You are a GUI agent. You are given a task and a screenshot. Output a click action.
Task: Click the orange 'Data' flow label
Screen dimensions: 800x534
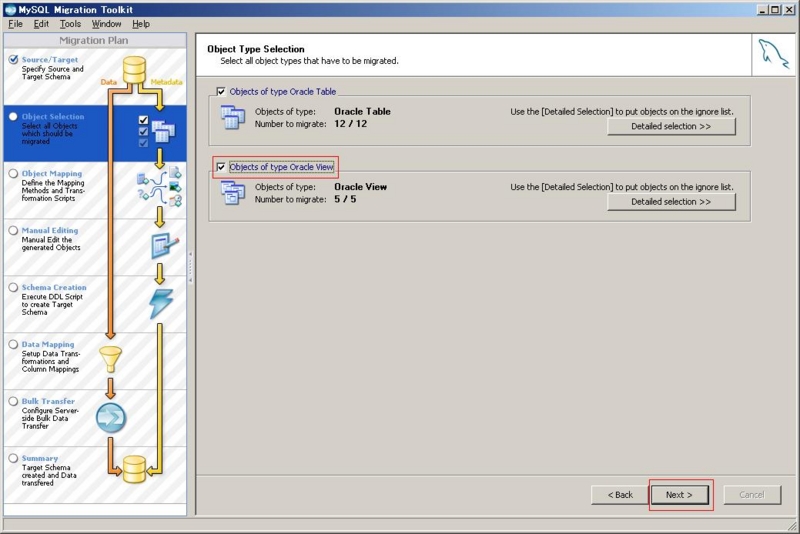108,82
